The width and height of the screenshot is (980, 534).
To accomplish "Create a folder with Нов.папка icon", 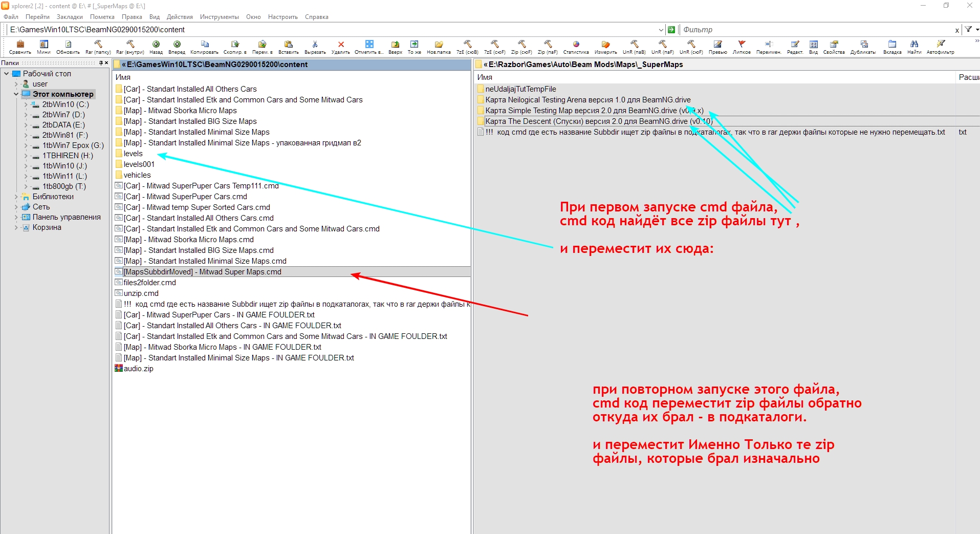I will (x=439, y=44).
